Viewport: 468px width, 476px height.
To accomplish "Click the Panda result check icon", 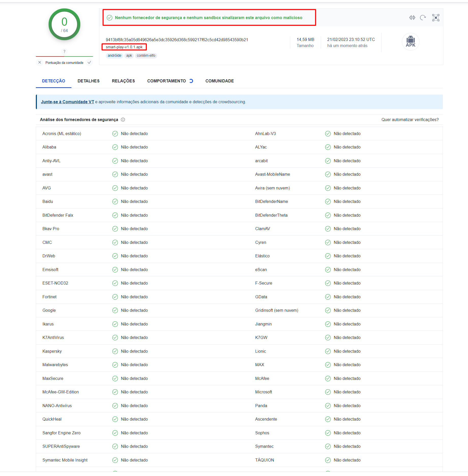I will click(x=328, y=406).
